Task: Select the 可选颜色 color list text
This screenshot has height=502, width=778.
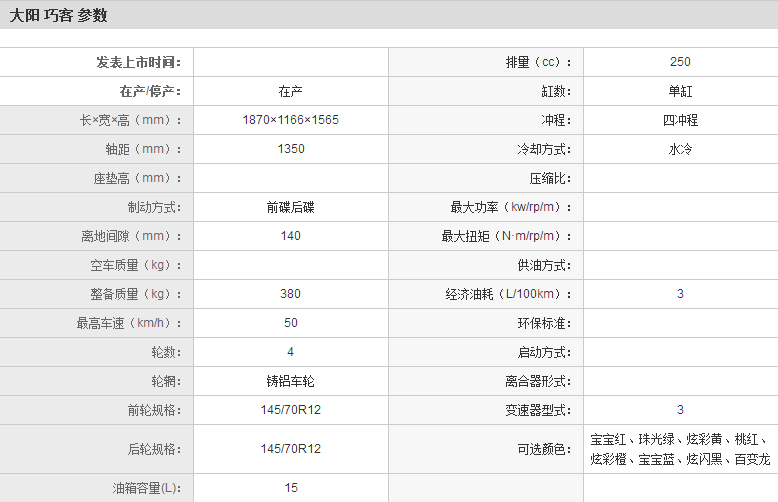Action: pos(680,449)
